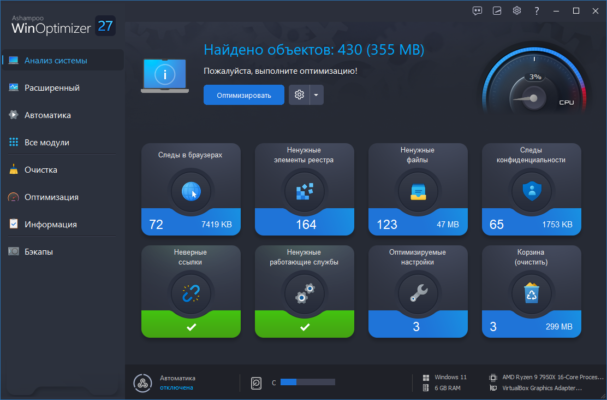Open Следы в браузерах results showing 72

click(x=156, y=225)
